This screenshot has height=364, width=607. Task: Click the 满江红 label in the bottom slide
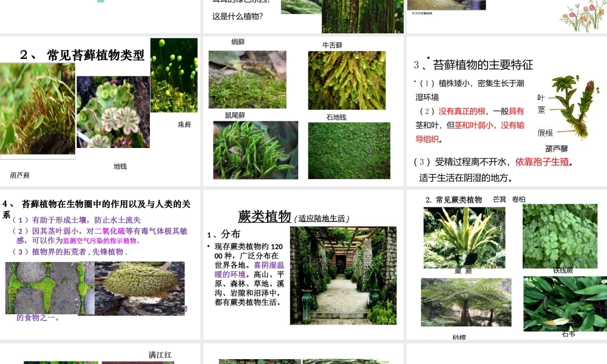point(160,355)
